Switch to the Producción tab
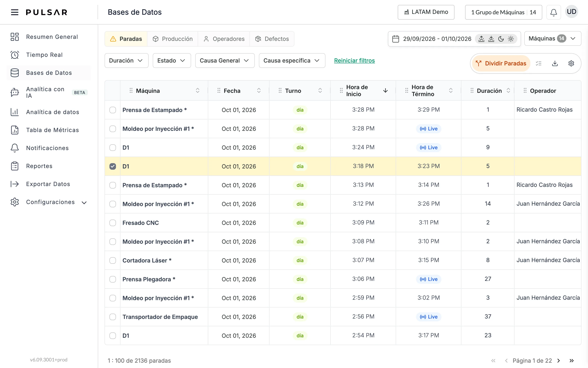 pyautogui.click(x=173, y=39)
